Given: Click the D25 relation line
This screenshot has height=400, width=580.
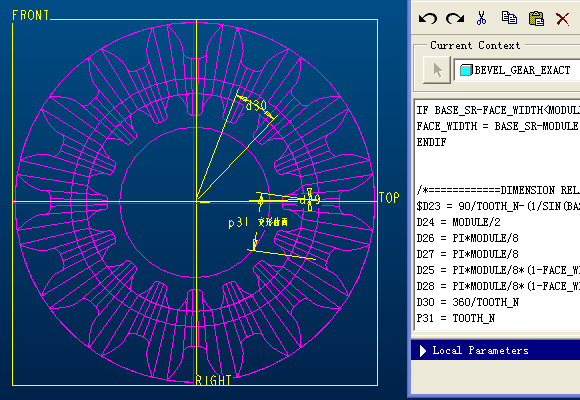Looking at the screenshot, I should 498,270.
